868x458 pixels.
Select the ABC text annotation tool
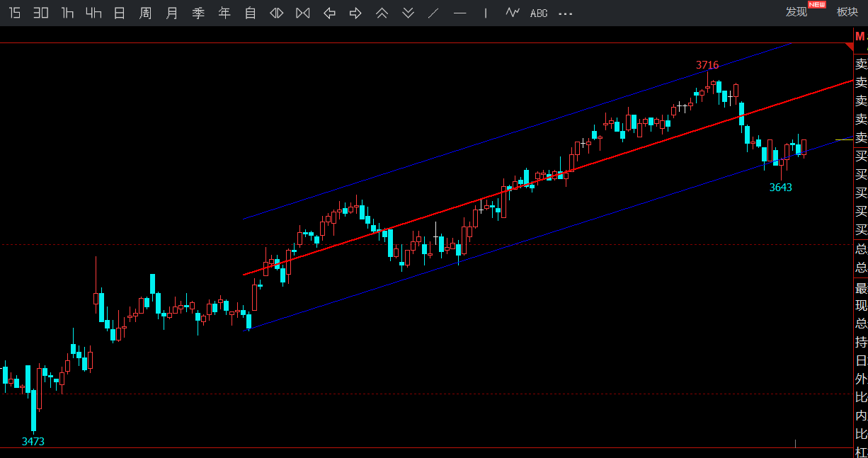(539, 13)
